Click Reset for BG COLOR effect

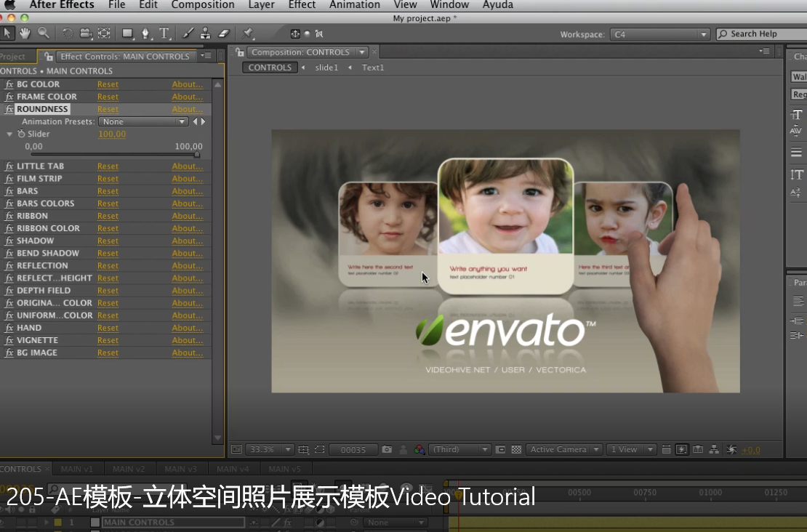click(108, 84)
